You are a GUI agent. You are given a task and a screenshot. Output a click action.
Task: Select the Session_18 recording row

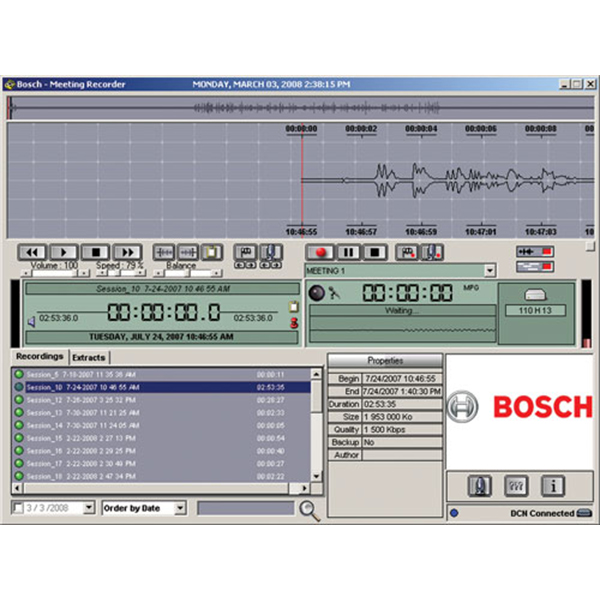tap(161, 476)
